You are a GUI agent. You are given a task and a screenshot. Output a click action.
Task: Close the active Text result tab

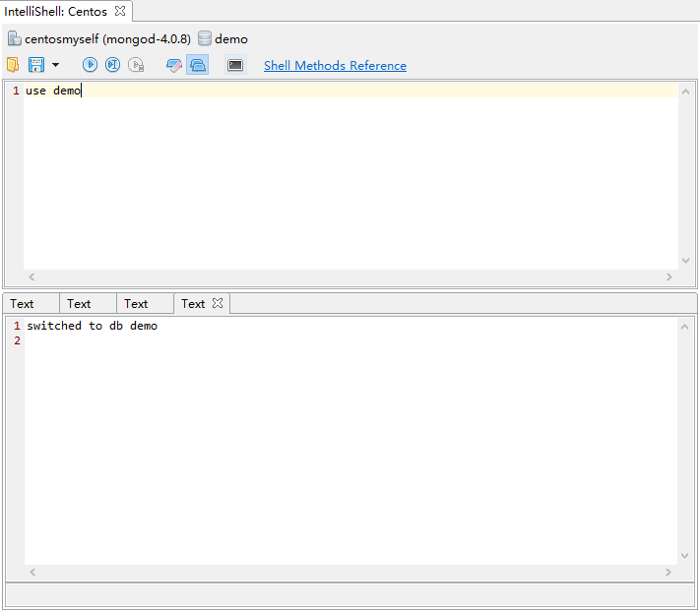(218, 303)
